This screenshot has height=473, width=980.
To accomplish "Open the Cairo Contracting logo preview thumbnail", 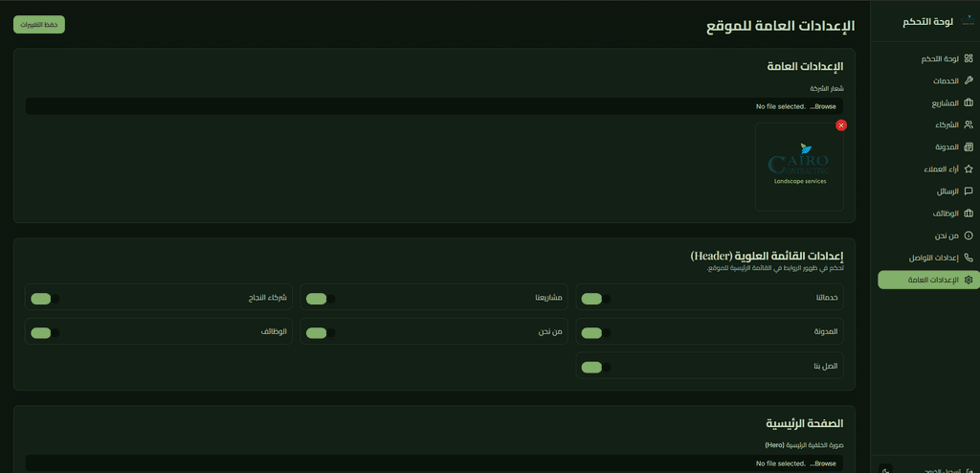I will pos(799,167).
